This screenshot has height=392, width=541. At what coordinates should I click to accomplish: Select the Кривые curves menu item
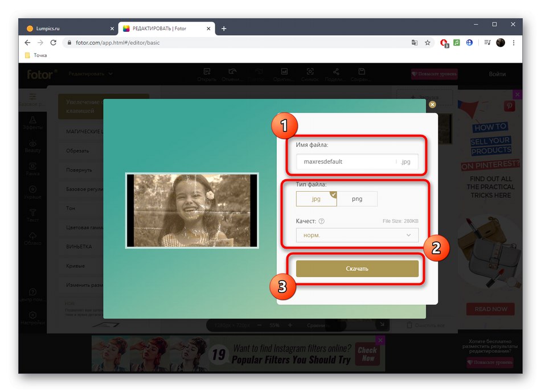pyautogui.click(x=81, y=266)
